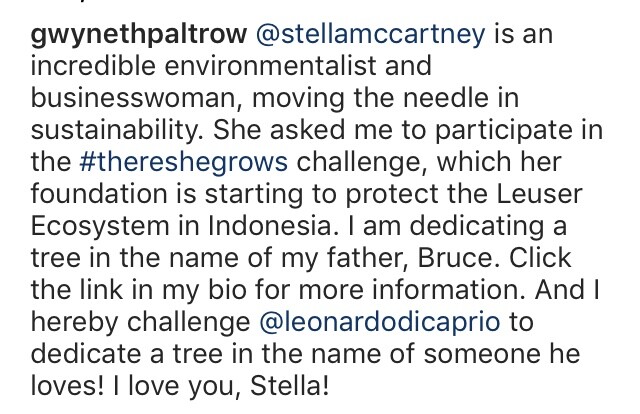Viewport: 640px width, 414px height.
Task: Click the word 'foundation' in the caption
Action: pos(99,194)
